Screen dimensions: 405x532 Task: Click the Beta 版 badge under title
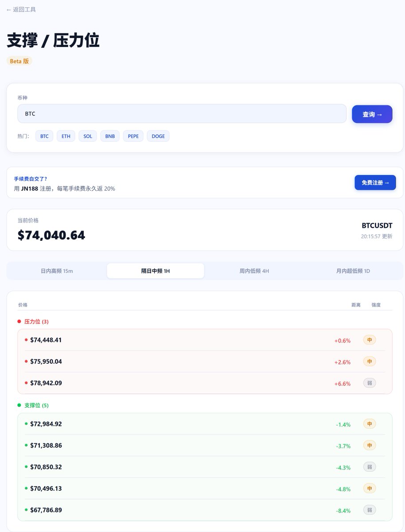[19, 61]
